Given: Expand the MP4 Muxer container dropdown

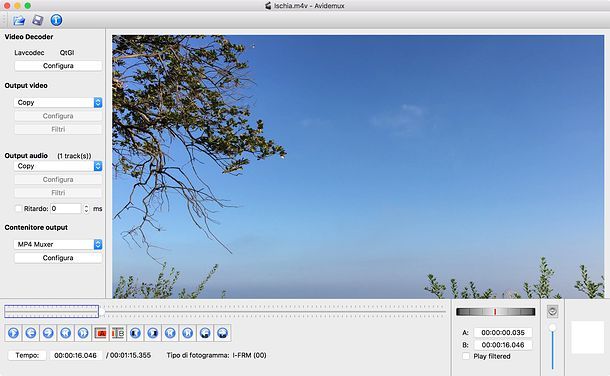Looking at the screenshot, I should click(58, 244).
